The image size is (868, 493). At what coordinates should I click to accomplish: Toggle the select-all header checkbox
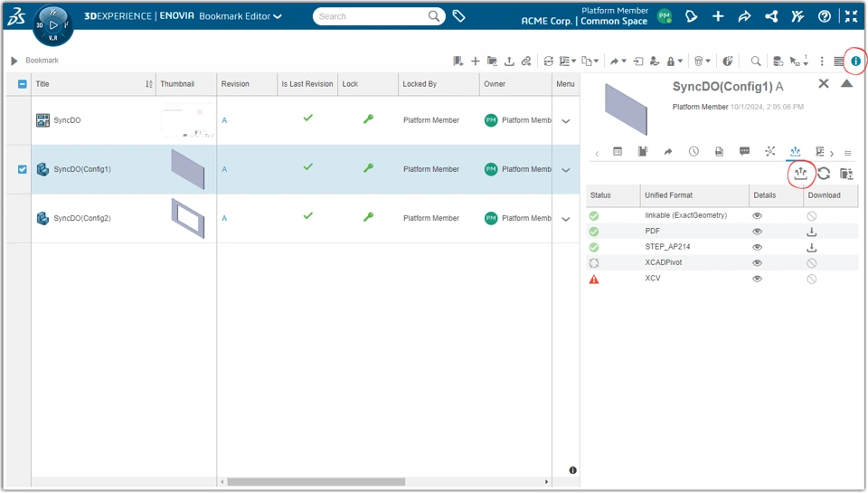pos(22,84)
